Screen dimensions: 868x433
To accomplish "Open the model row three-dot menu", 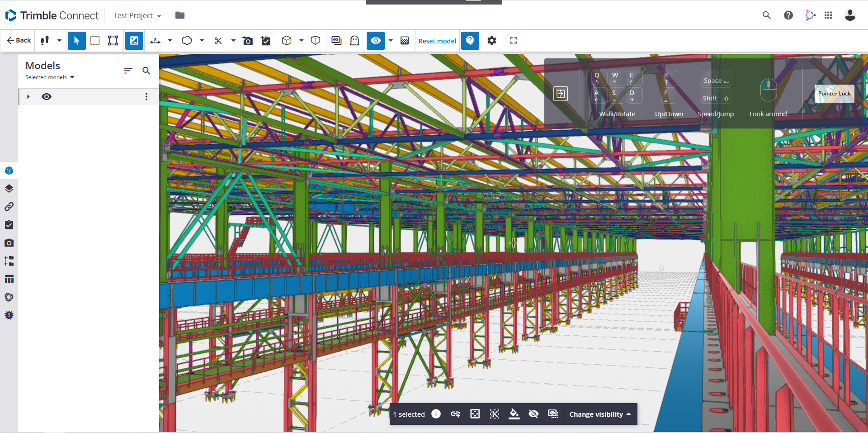I will point(146,96).
